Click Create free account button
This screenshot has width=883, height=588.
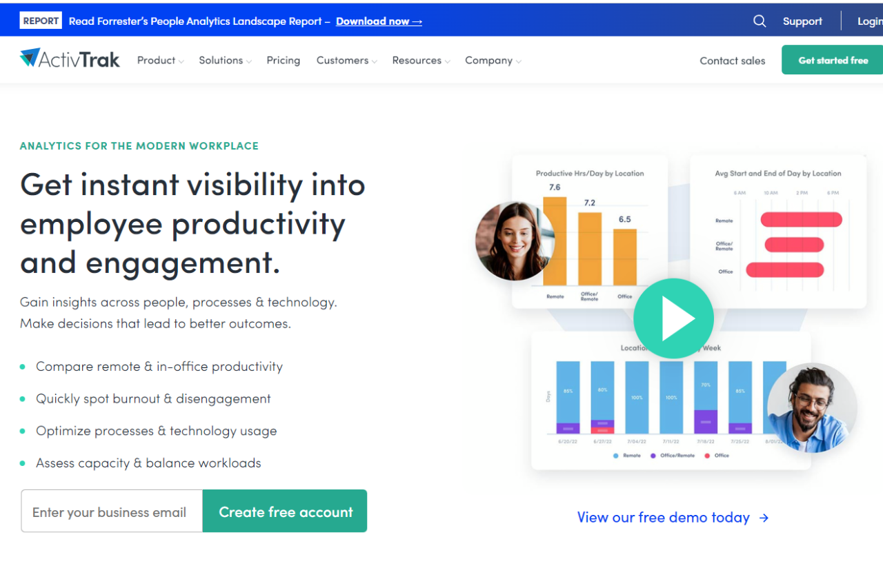[x=285, y=511]
